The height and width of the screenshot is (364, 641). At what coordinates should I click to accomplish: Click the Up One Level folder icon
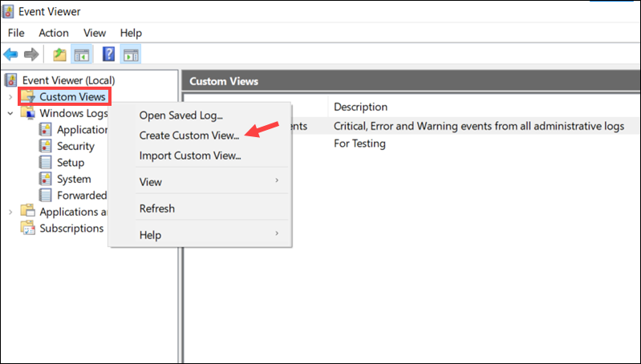click(x=59, y=55)
